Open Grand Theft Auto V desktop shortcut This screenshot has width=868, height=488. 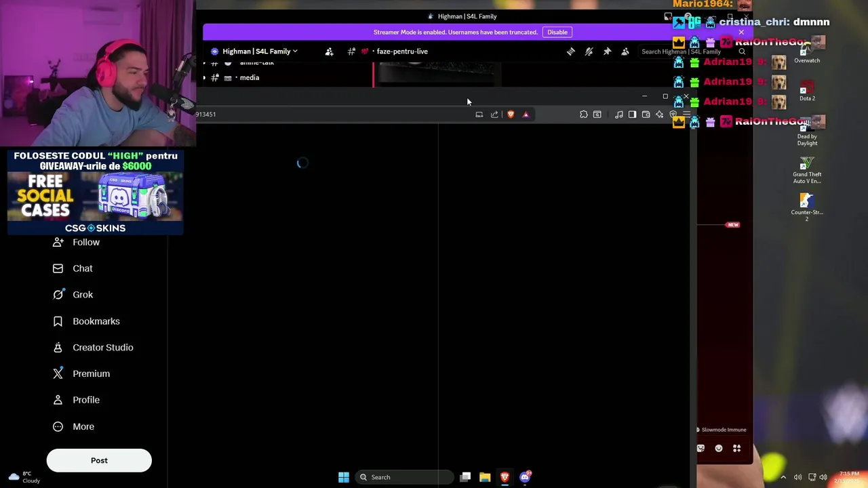807,170
